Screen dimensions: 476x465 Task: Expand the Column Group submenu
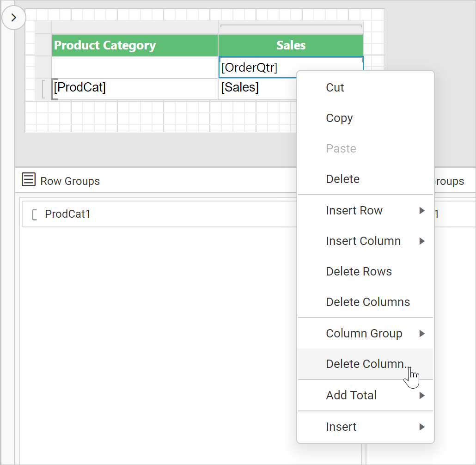(x=364, y=333)
